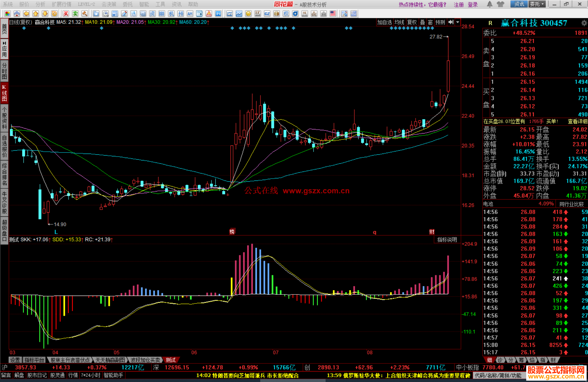Image resolution: width=588 pixels, height=382 pixels.
Task: Click the HOT flame toolbar icon
Action: [209, 14]
